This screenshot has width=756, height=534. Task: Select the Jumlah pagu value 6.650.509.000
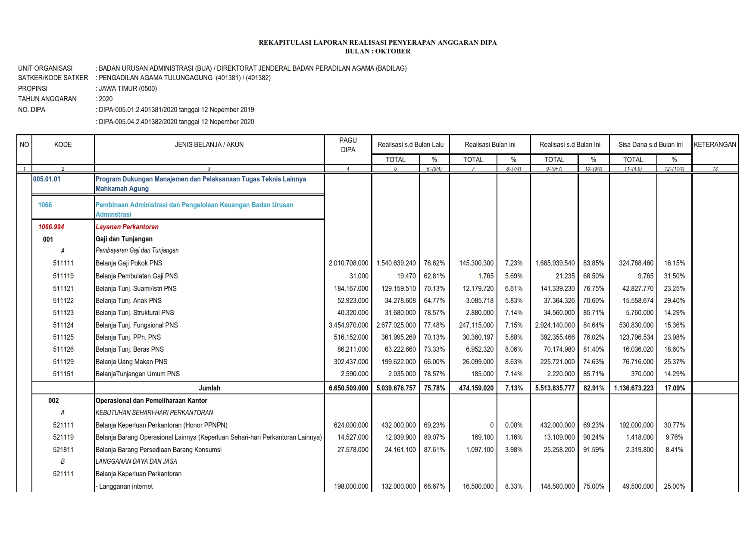349,388
